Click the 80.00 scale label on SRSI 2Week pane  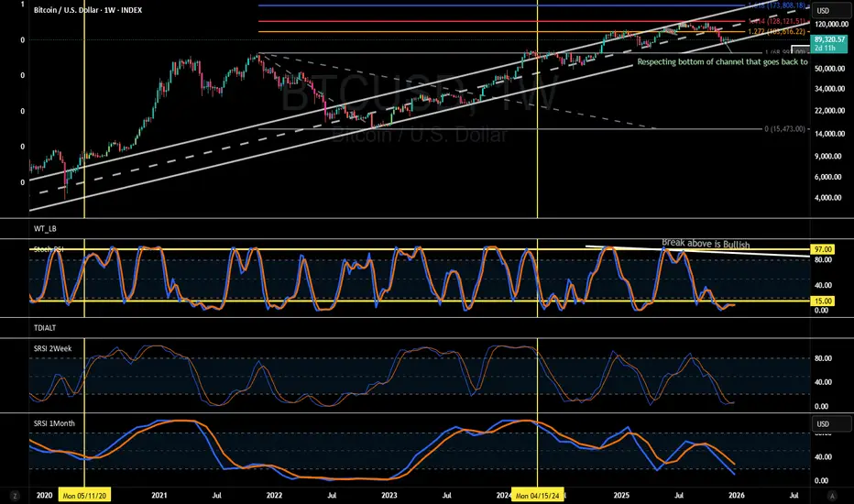tap(823, 358)
